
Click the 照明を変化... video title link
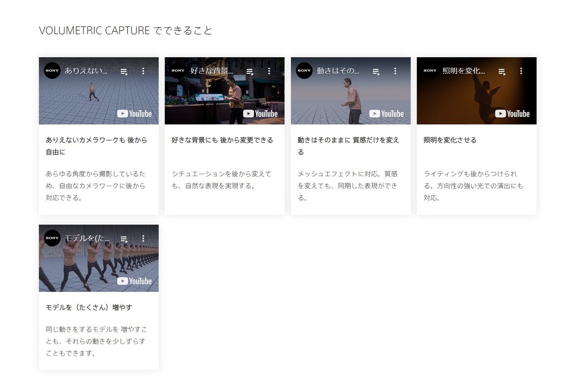tap(463, 71)
